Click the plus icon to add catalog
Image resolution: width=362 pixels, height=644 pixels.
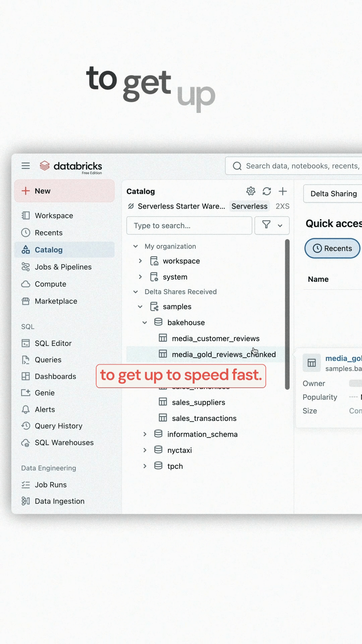pyautogui.click(x=283, y=191)
